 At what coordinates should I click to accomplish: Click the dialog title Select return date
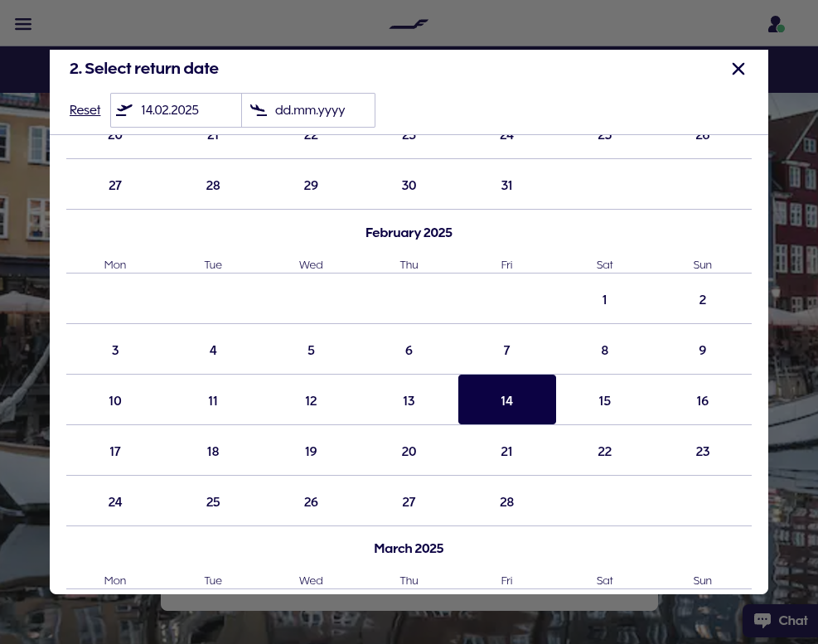tap(144, 68)
